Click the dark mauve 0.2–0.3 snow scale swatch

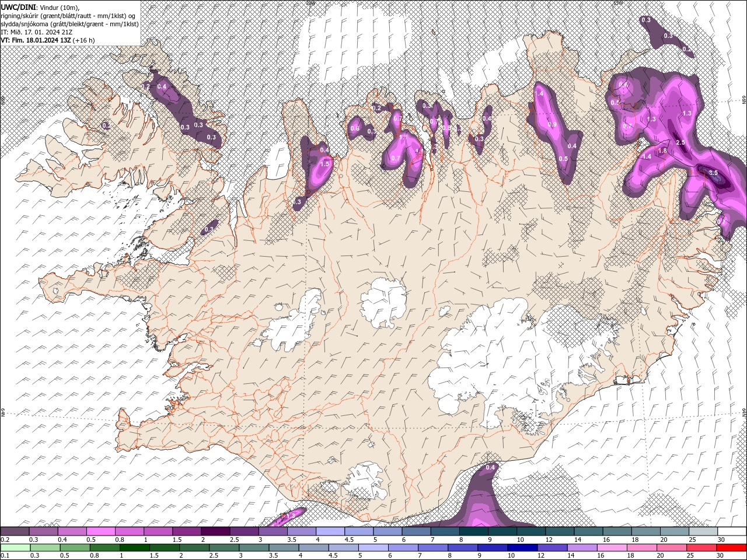click(15, 531)
